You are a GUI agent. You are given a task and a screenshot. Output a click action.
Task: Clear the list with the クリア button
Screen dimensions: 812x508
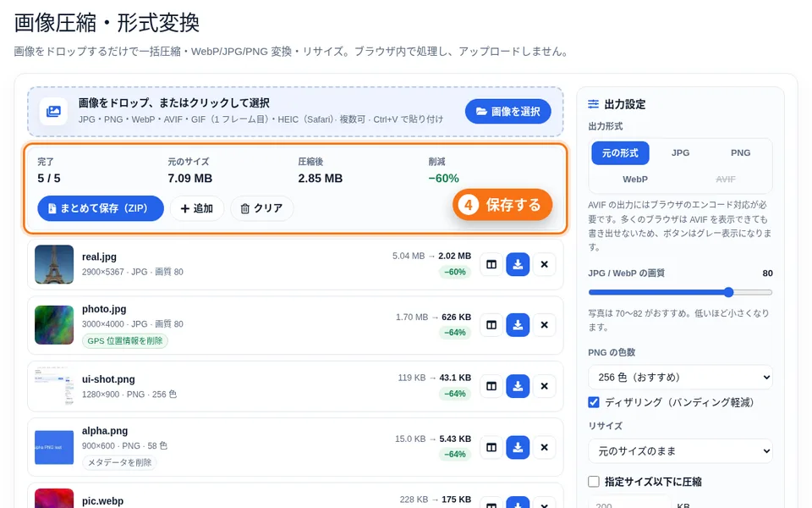(262, 208)
